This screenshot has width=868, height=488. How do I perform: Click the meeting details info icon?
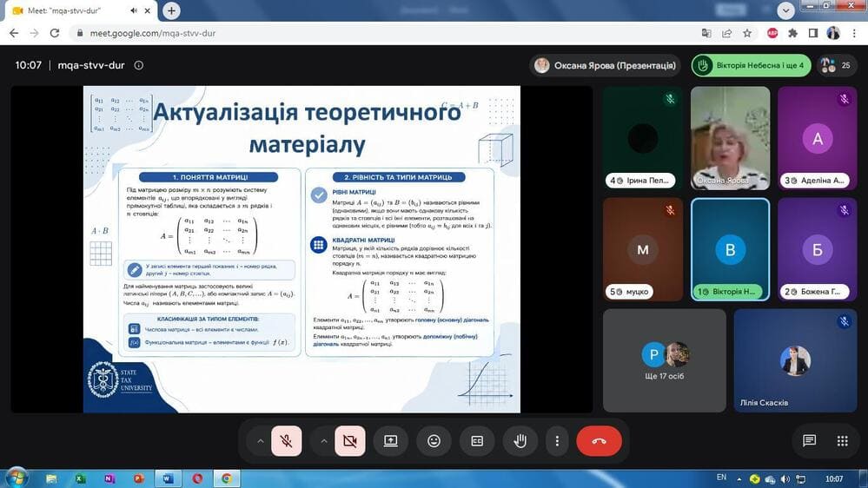[x=139, y=65]
